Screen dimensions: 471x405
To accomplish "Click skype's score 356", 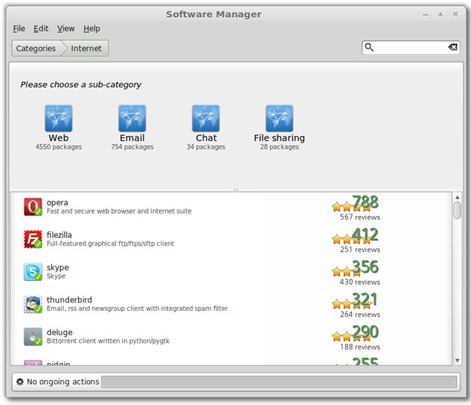I will click(365, 267).
